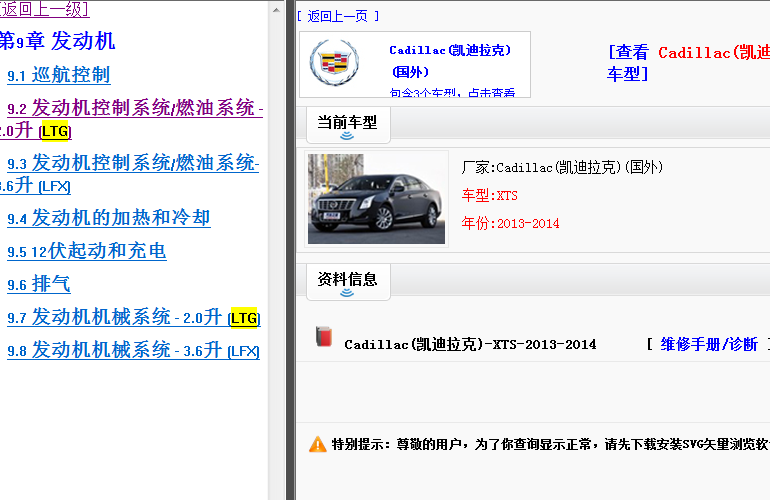Click 包含3个车型, 点击查看 link
Image resolution: width=770 pixels, height=500 pixels.
coord(452,92)
